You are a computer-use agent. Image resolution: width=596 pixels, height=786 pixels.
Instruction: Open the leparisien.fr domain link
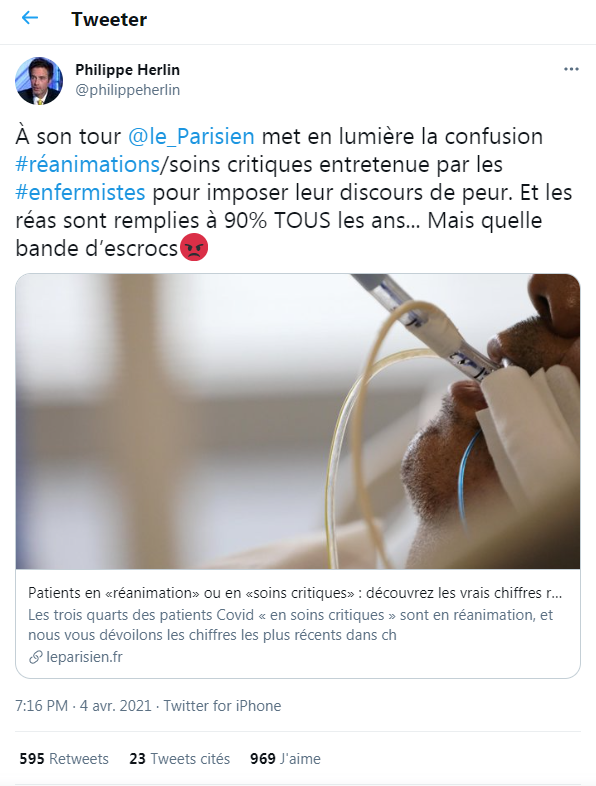click(x=84, y=657)
